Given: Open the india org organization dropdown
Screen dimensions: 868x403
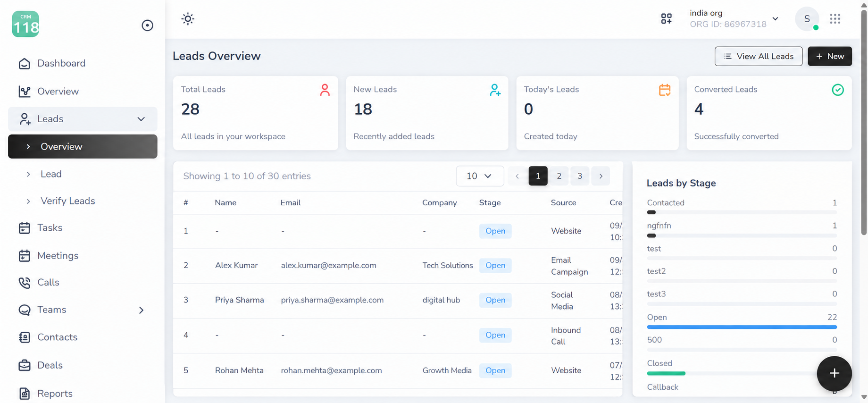Looking at the screenshot, I should [x=734, y=19].
